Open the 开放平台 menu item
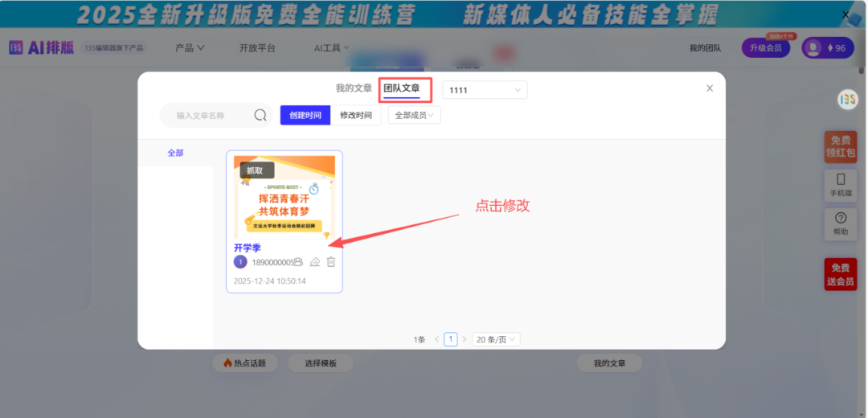This screenshot has height=418, width=868. pos(257,48)
